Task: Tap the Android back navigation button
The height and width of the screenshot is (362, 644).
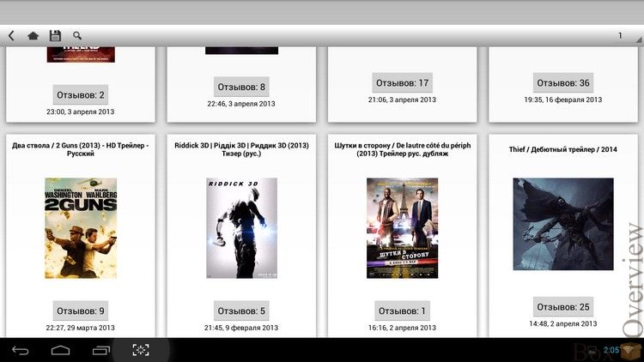Action: point(20,350)
